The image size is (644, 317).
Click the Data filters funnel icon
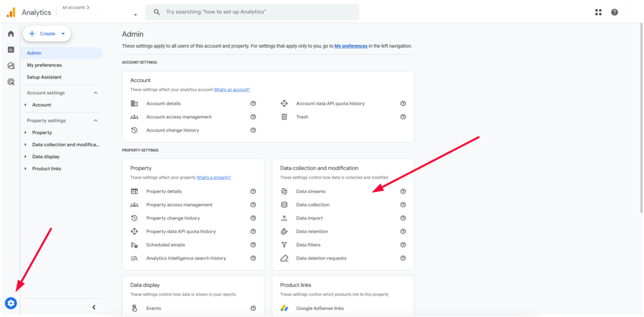[x=284, y=245]
